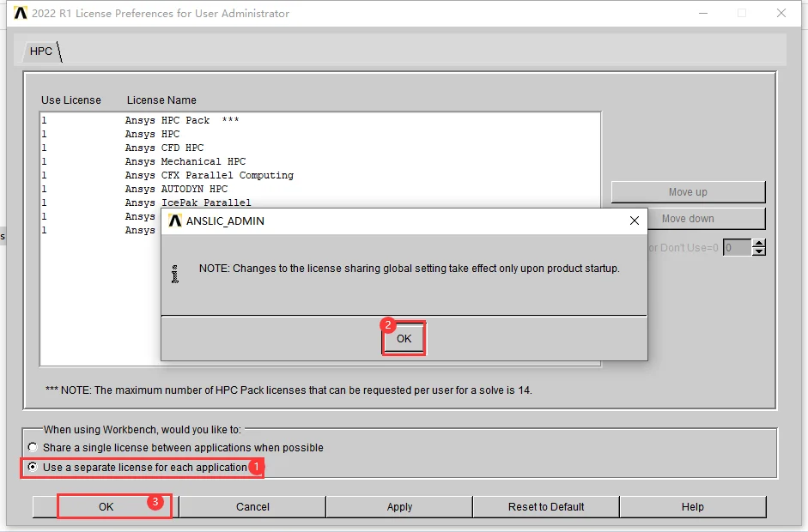The width and height of the screenshot is (808, 532).
Task: Decrease the Use/Don't Use spinner value
Action: point(758,251)
